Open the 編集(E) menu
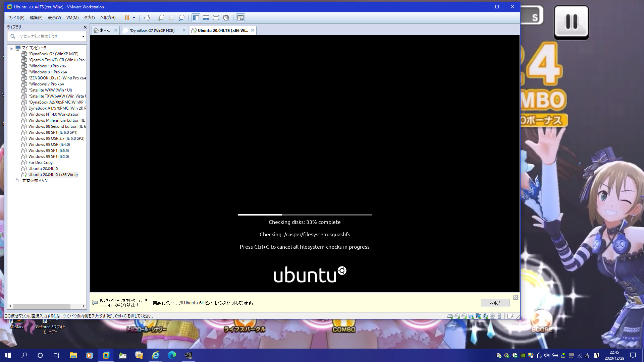 [36, 18]
